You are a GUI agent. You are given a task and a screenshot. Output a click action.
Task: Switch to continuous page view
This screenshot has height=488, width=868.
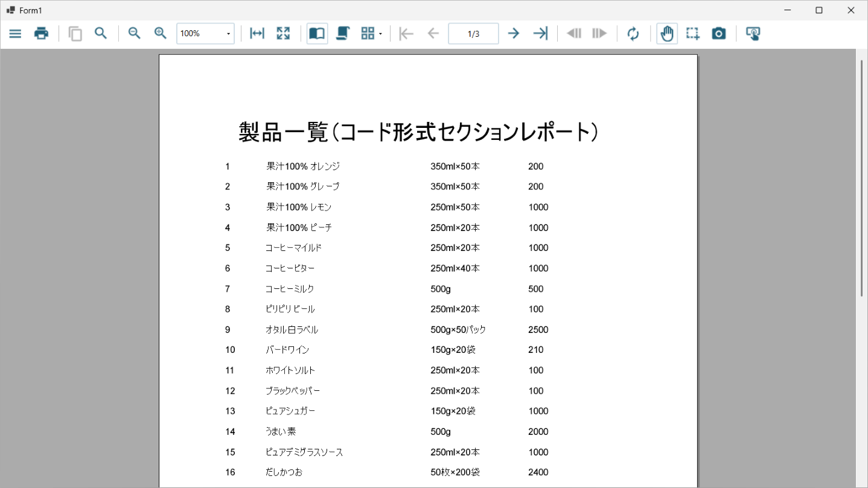(x=343, y=34)
